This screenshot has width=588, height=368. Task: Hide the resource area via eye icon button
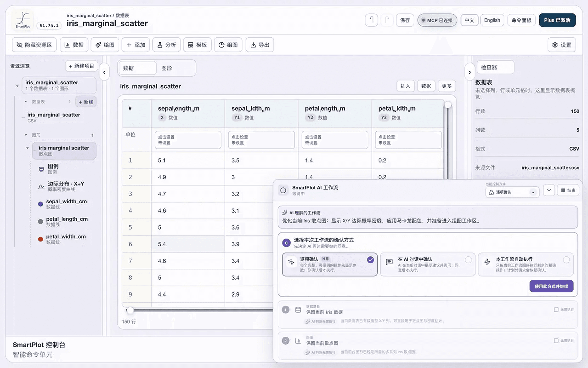point(34,45)
